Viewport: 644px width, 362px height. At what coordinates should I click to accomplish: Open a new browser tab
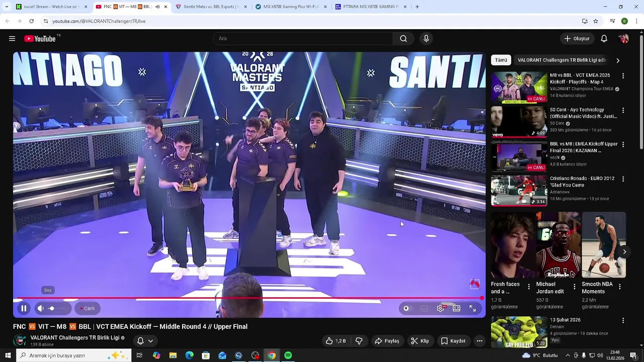(x=417, y=7)
